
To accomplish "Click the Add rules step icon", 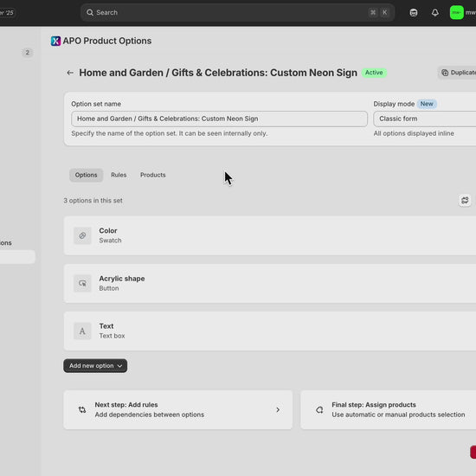I will point(82,410).
